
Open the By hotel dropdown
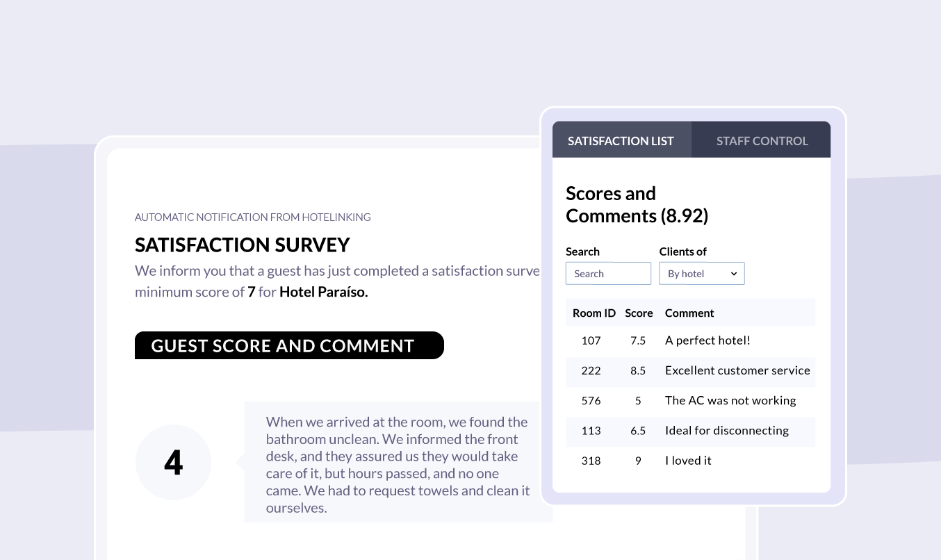pyautogui.click(x=702, y=274)
